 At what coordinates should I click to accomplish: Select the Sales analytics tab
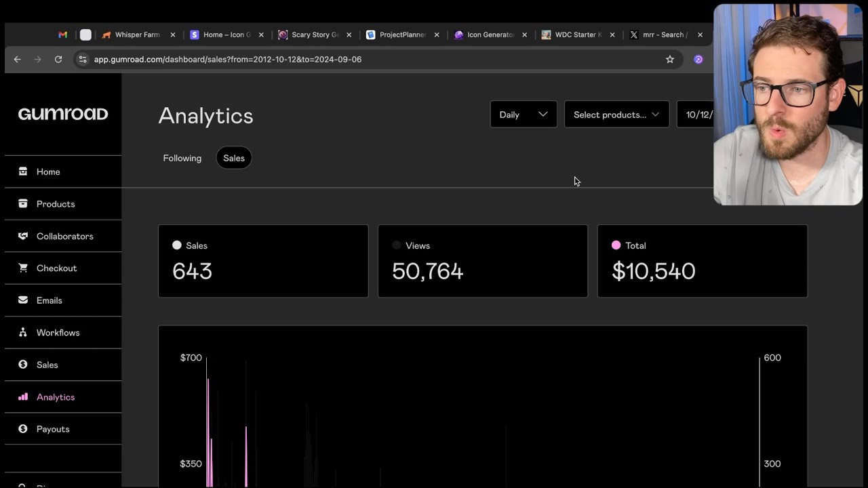(x=234, y=158)
